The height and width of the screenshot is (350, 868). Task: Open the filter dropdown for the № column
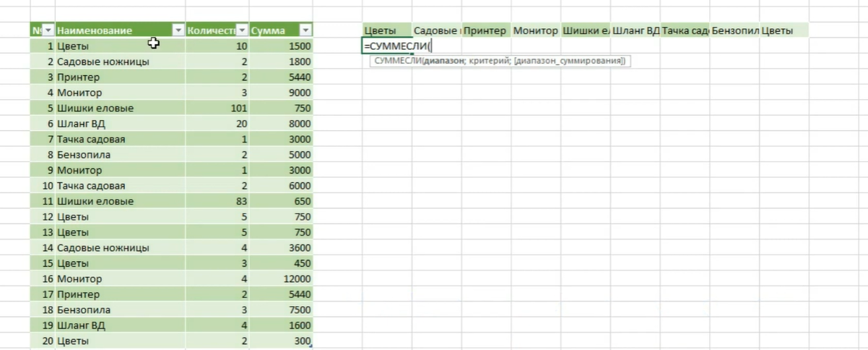point(48,30)
